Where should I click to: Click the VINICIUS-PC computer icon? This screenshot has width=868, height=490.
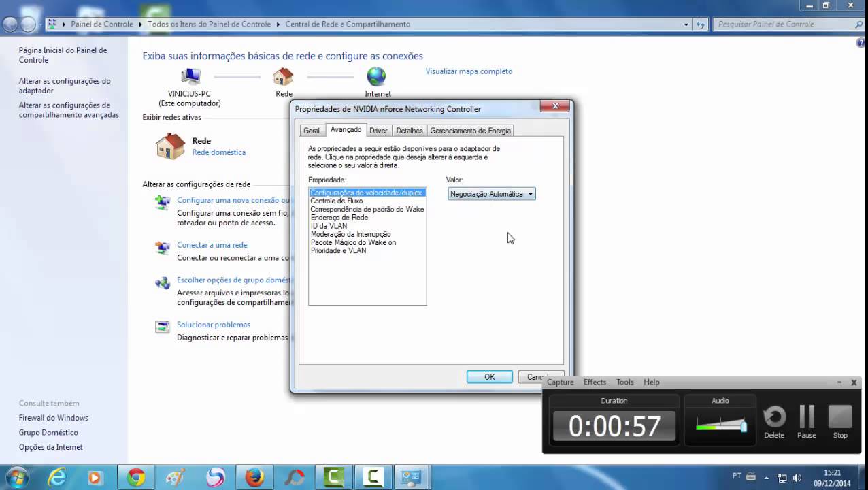click(190, 76)
